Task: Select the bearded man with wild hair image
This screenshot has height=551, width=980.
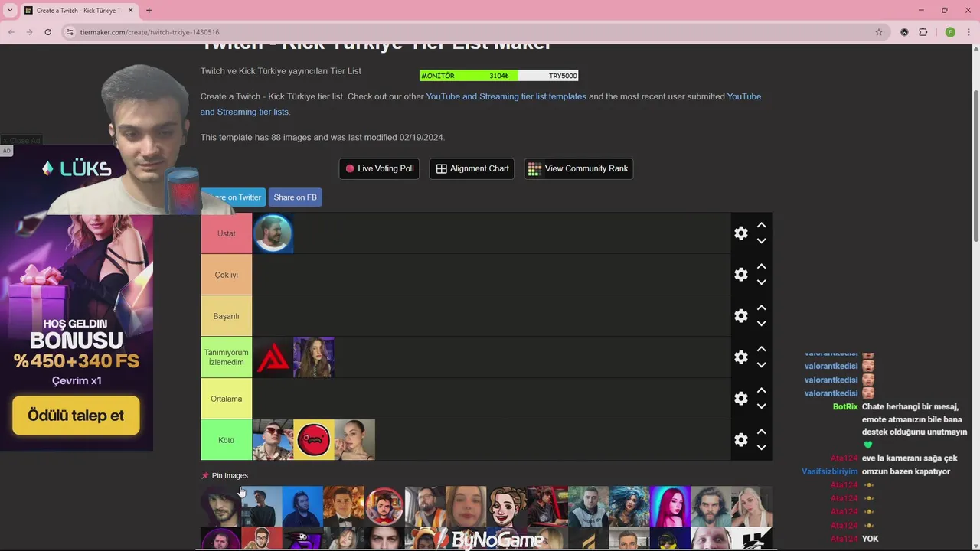Action: point(710,507)
